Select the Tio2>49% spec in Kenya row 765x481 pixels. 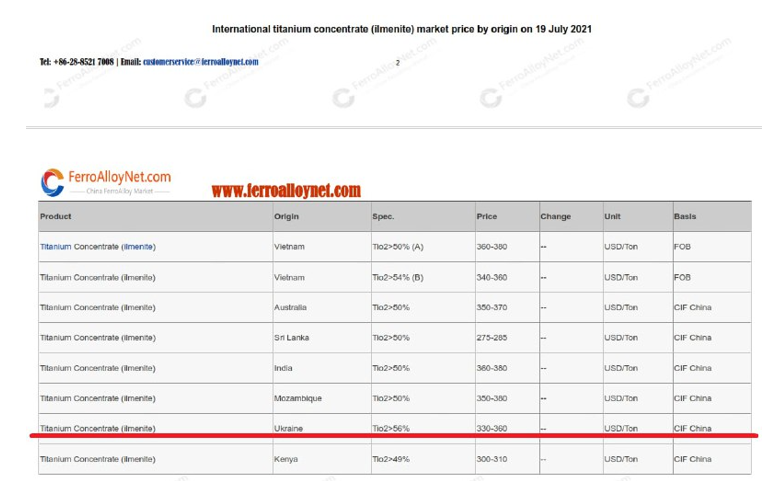[x=390, y=459]
